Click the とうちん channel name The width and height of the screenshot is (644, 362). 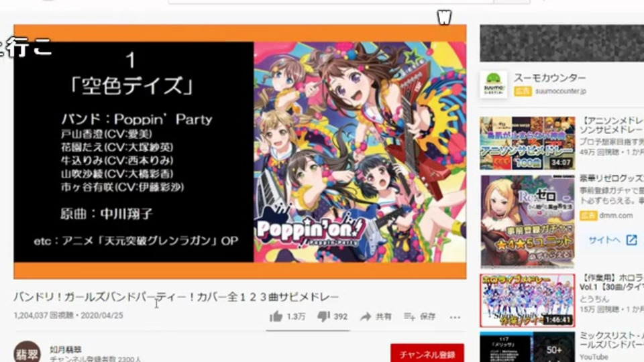pos(594,299)
